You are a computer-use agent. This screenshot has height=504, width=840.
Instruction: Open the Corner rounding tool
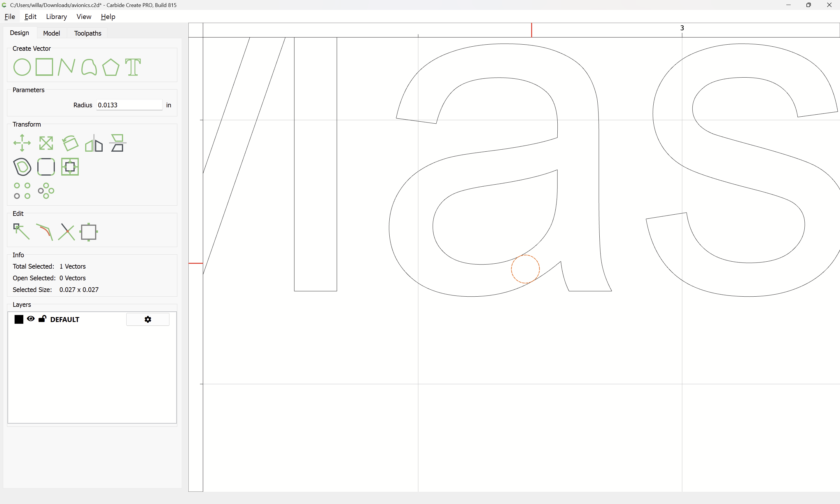46,167
